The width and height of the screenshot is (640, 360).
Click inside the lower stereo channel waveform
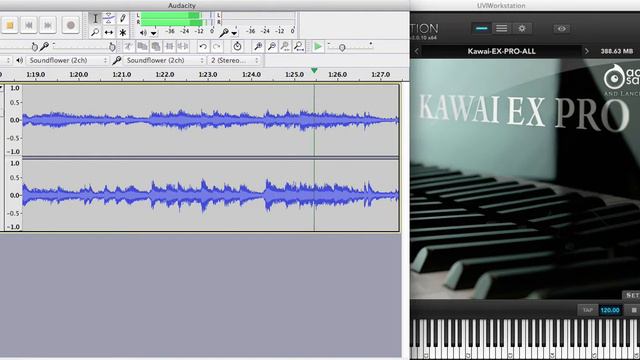(211, 195)
